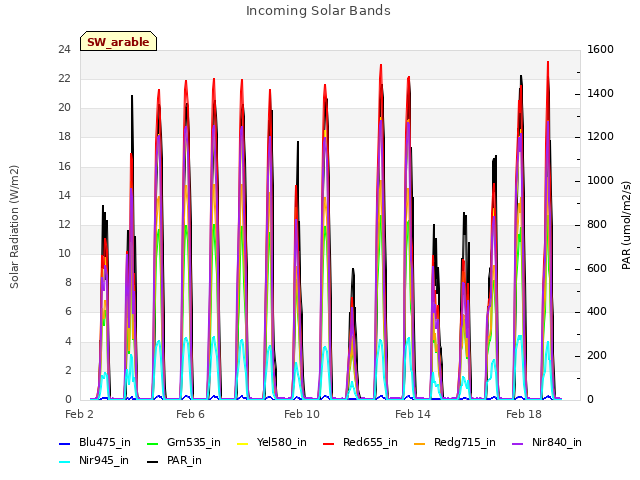Click the Nir840_in legend label
640x480 pixels.
pos(557,442)
